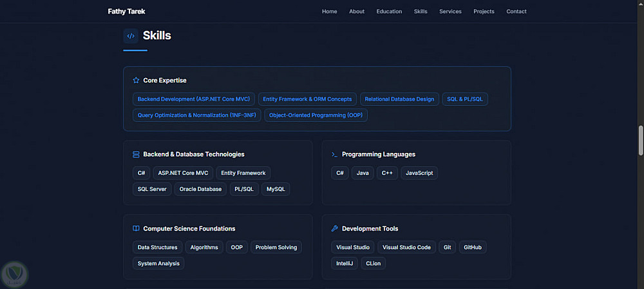Click the Query Optimization & Normalization tag

pos(196,115)
